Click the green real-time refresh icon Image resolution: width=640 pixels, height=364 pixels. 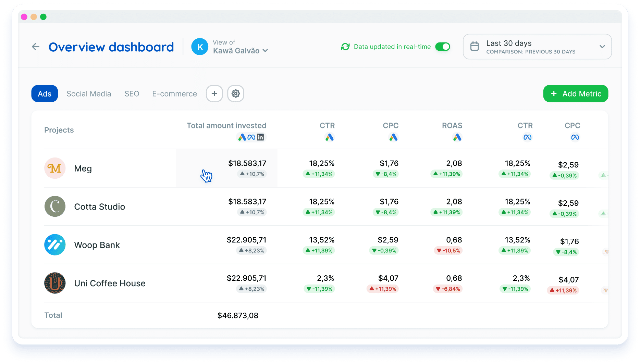click(345, 47)
